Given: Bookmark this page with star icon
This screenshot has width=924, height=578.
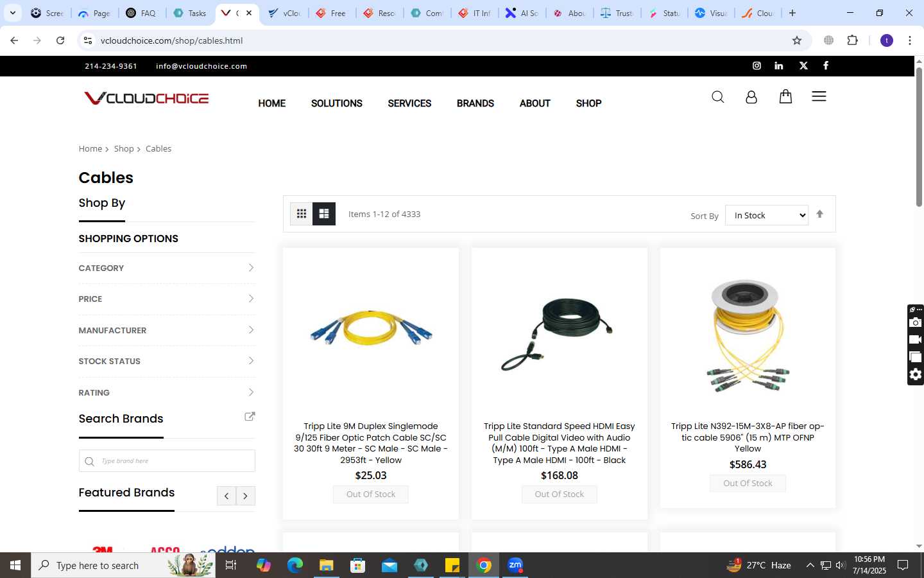Looking at the screenshot, I should [x=797, y=40].
